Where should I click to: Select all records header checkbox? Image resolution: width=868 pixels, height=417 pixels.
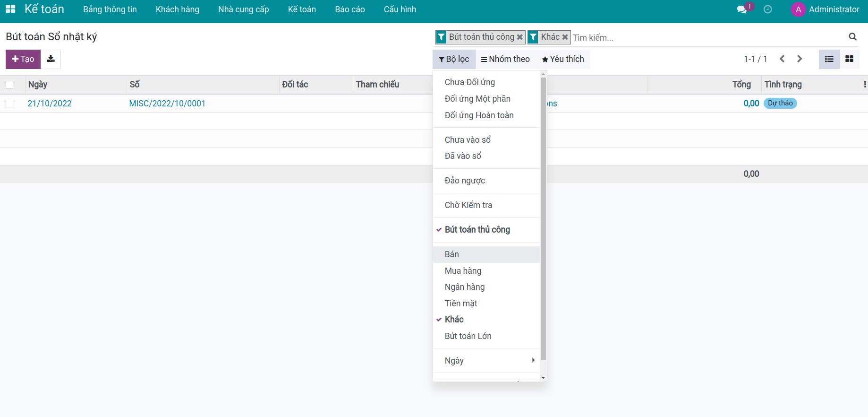click(x=9, y=85)
